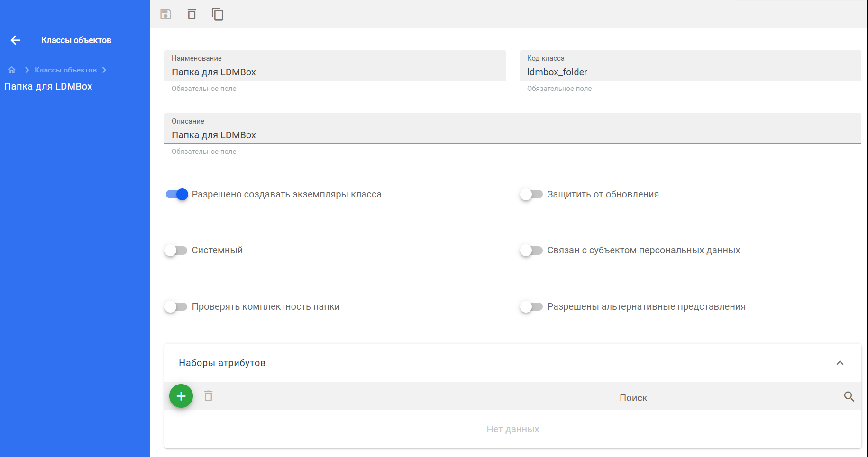This screenshot has width=868, height=457.
Task: Toggle Разрешено создавать экземпляры класса switch
Action: tap(177, 194)
